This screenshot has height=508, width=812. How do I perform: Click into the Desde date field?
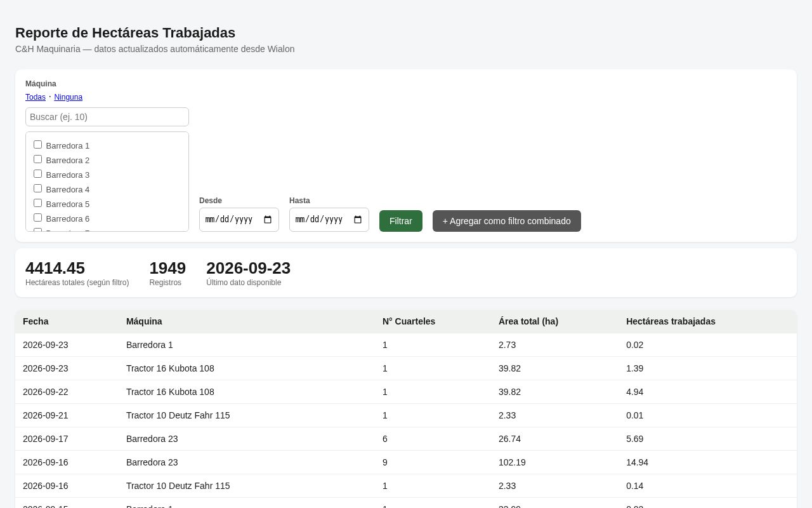pos(239,220)
